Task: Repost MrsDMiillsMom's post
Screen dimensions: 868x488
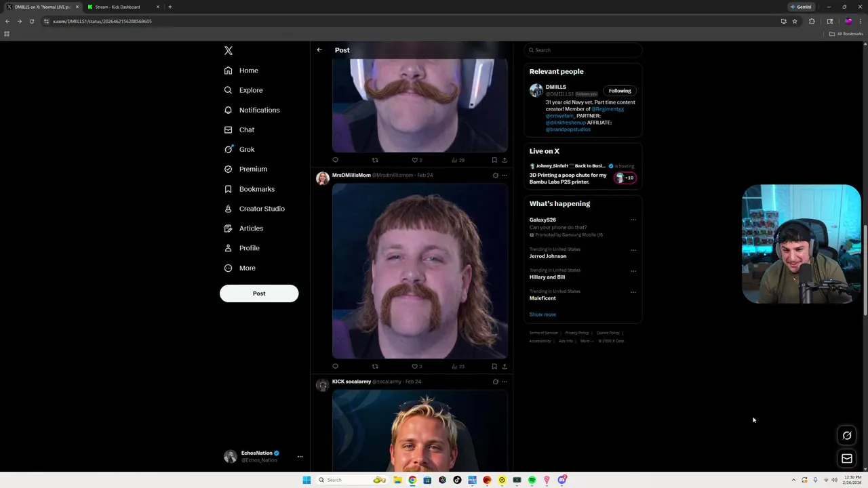Action: coord(375,366)
